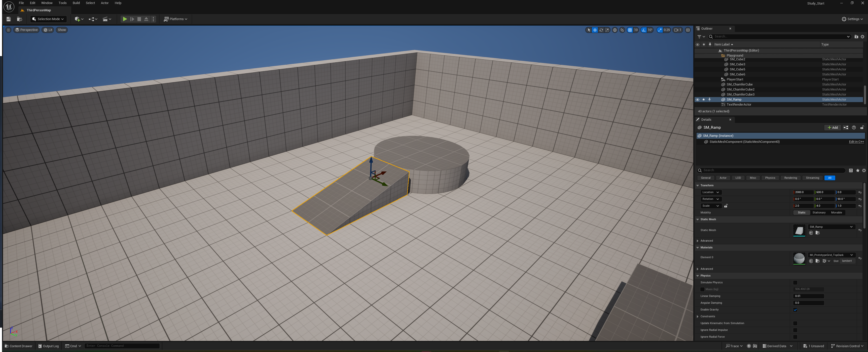Enable the Simulate Physics checkbox
868x352 pixels.
(x=795, y=283)
